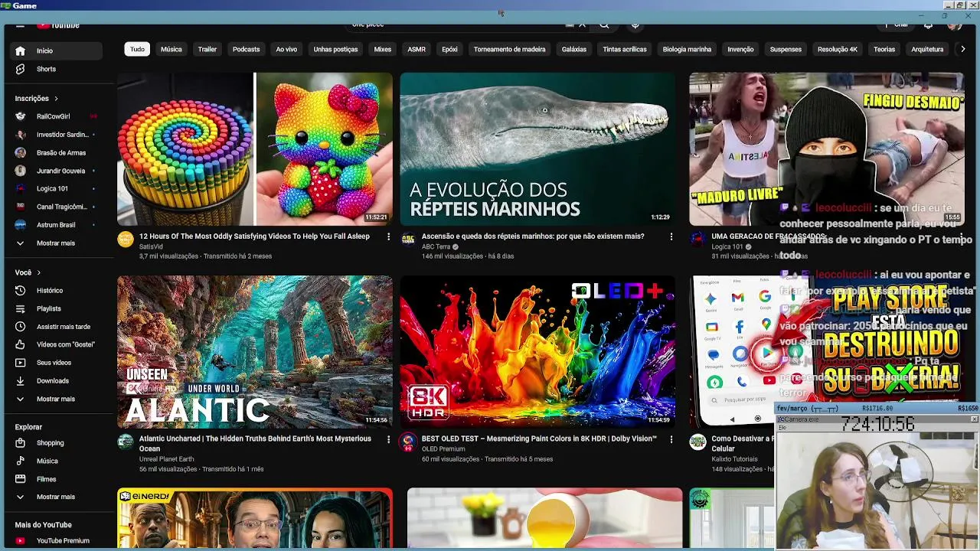This screenshot has width=980, height=551.
Task: Open Atlantic Uncharted video title
Action: [x=255, y=444]
